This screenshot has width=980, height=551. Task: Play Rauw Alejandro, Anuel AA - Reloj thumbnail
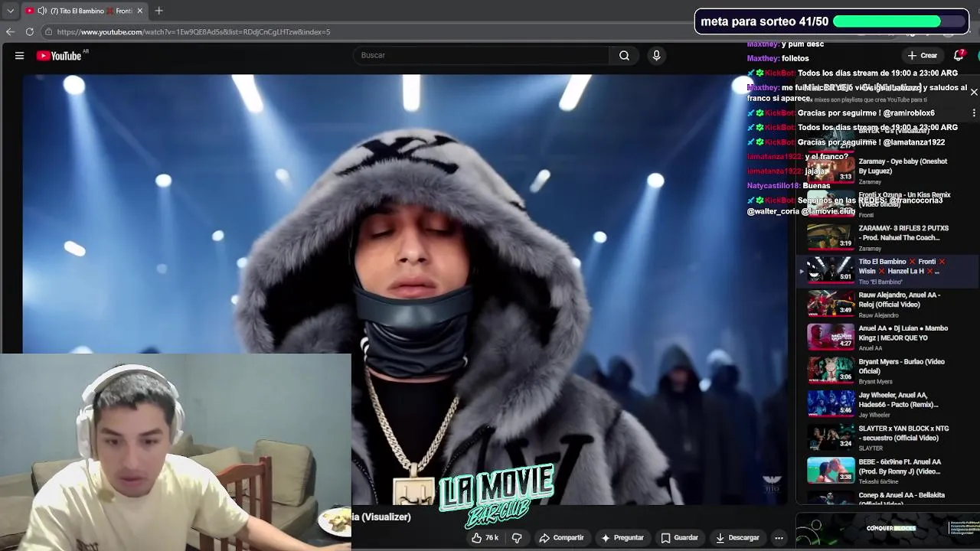(831, 303)
